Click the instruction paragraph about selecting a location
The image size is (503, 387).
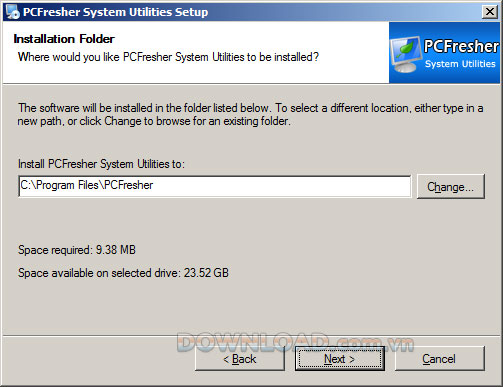coord(251,114)
